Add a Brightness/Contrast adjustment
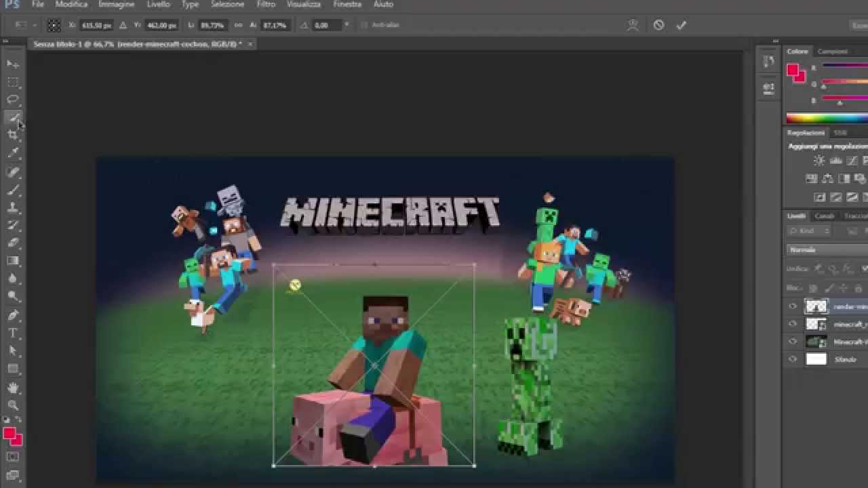The width and height of the screenshot is (868, 488). pos(819,161)
